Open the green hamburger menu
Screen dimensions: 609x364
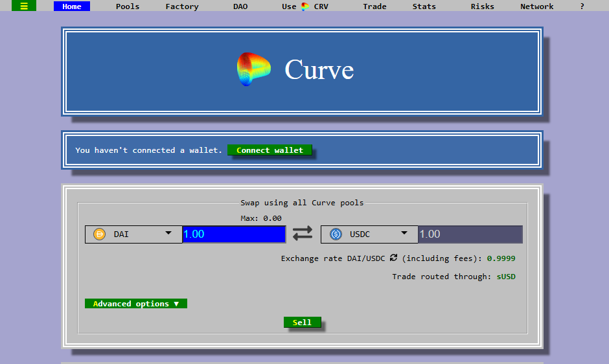pyautogui.click(x=24, y=6)
